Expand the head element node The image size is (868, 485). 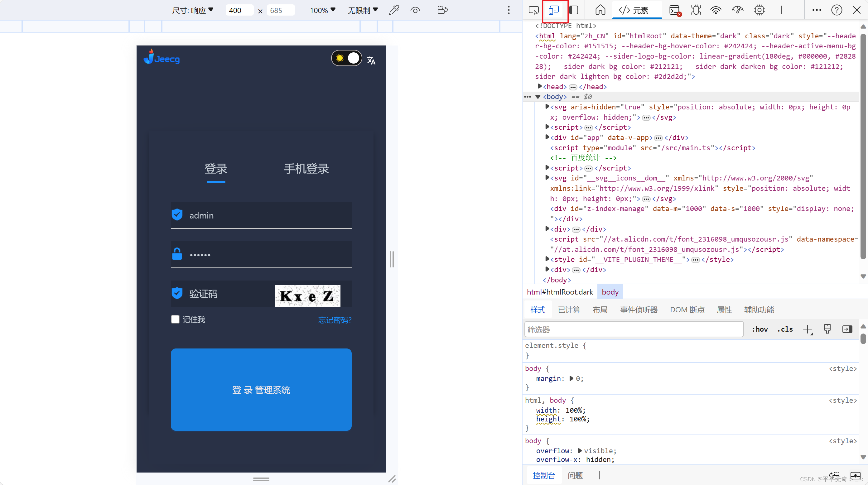tap(539, 86)
